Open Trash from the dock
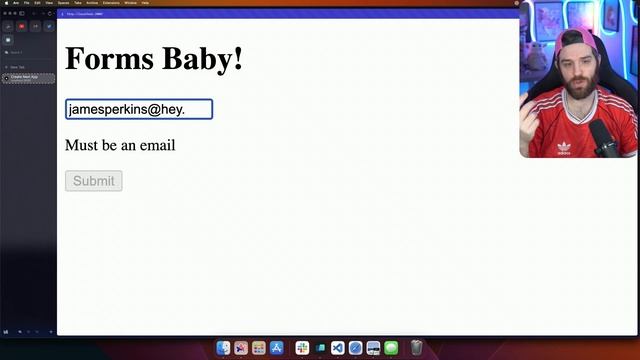Viewport: 640px width, 360px height. point(416,348)
